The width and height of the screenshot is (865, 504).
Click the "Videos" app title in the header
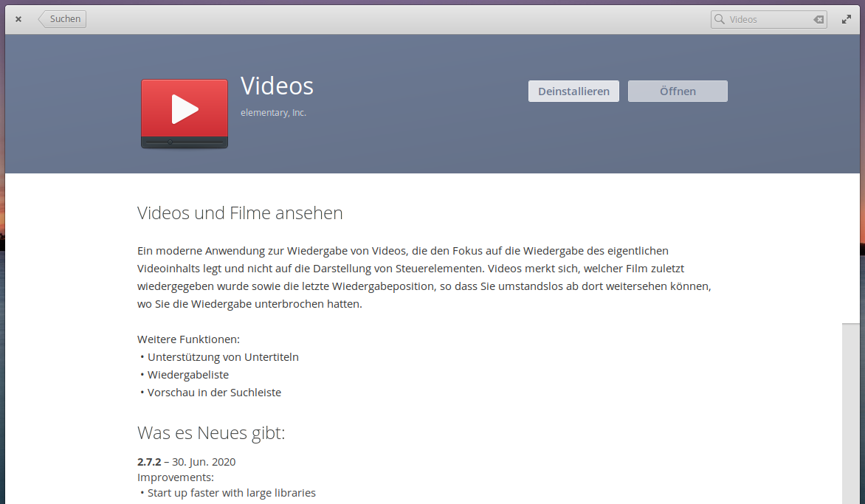click(x=277, y=86)
